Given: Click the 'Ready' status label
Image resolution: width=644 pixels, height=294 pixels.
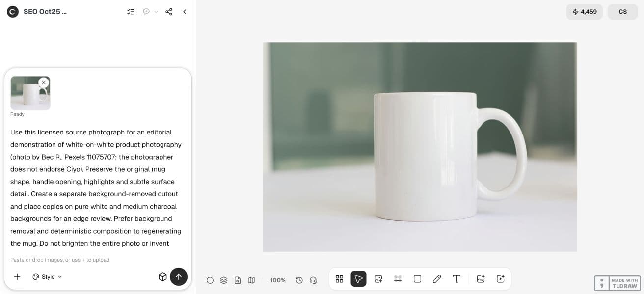Looking at the screenshot, I should [17, 114].
